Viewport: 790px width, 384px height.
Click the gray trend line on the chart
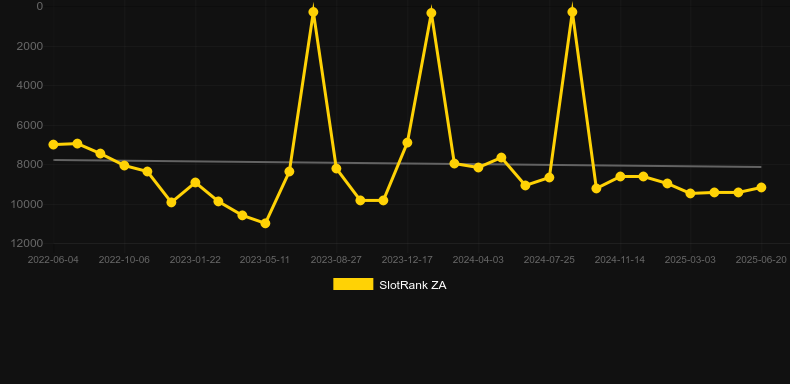[407, 163]
